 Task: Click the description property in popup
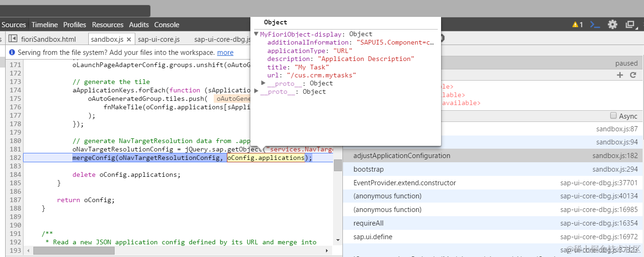[x=341, y=59]
